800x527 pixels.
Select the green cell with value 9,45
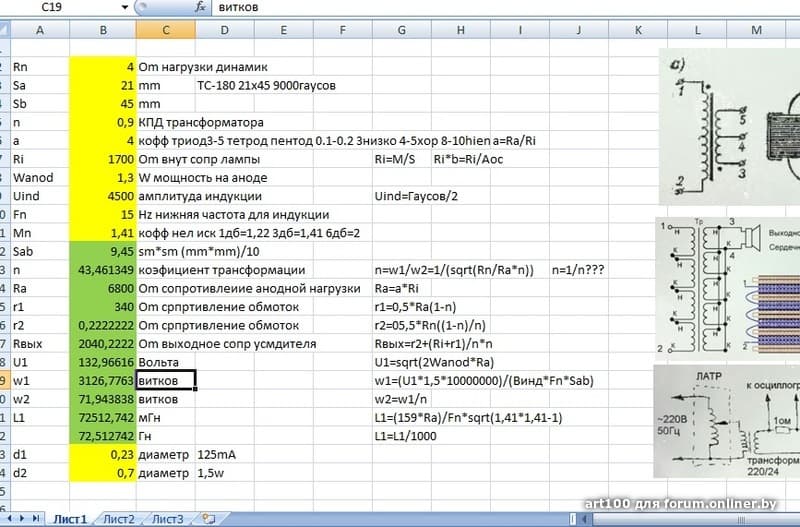point(103,252)
